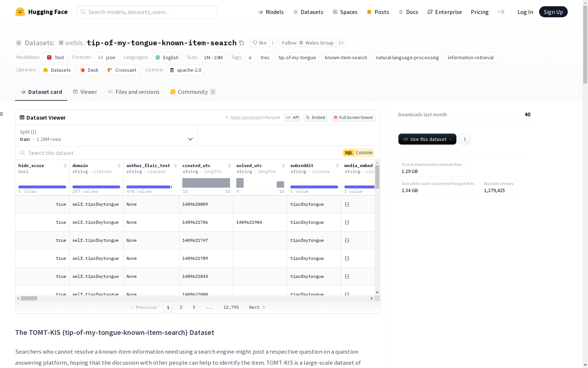Open the Datasets menu
This screenshot has height=368, width=588.
(308, 12)
